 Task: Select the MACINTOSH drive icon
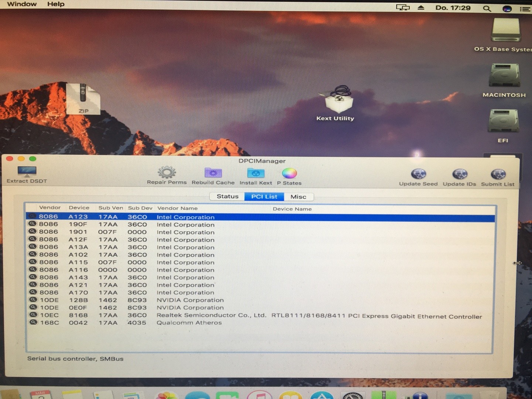(x=504, y=75)
